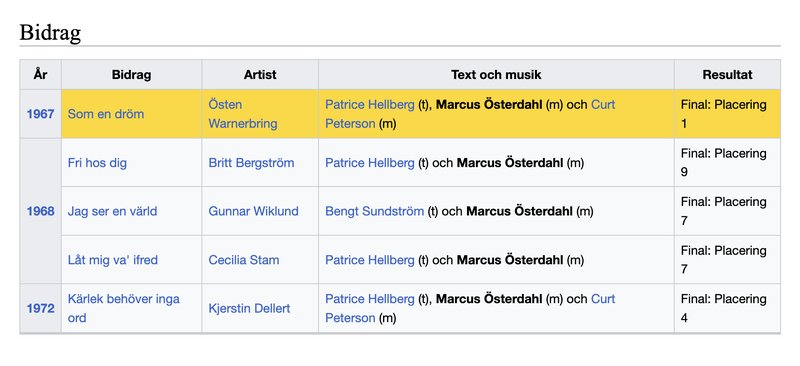Open the 1967 year link
This screenshot has width=800, height=366.
(x=40, y=114)
